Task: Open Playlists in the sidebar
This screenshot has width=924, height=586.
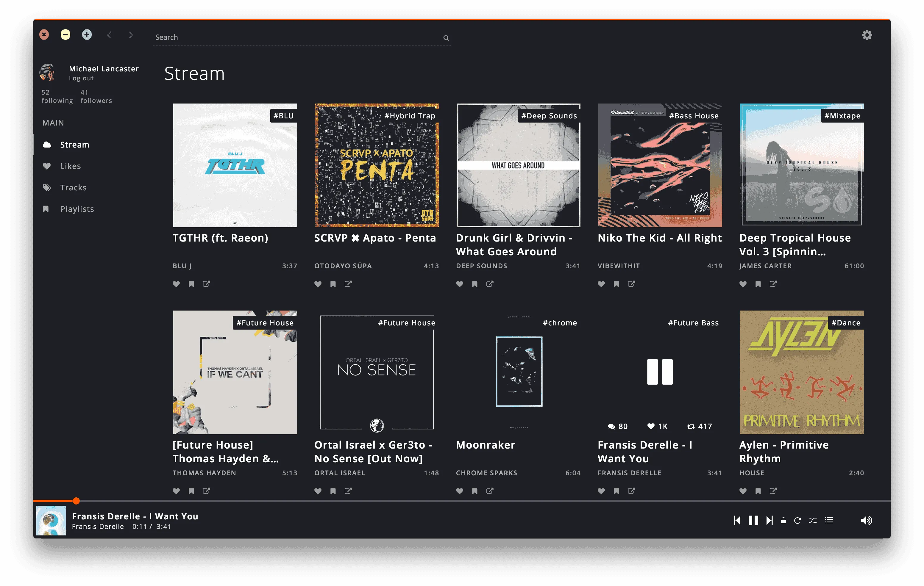Action: pos(77,209)
